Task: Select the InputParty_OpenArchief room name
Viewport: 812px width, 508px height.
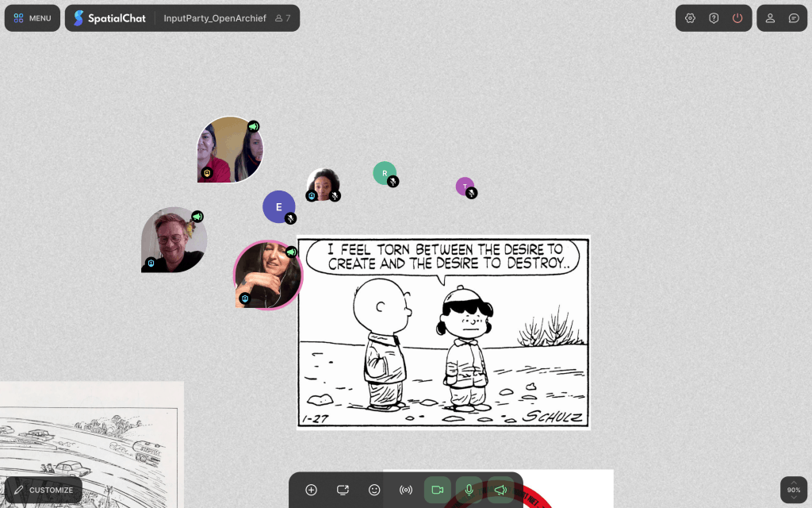Action: [x=215, y=18]
